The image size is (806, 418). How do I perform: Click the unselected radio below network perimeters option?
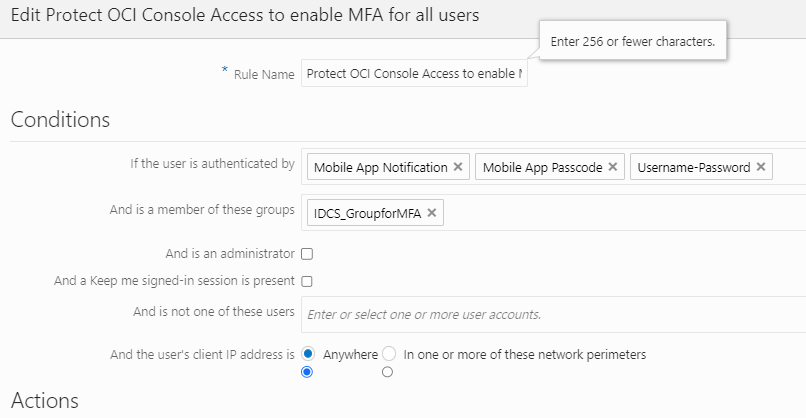click(x=387, y=372)
